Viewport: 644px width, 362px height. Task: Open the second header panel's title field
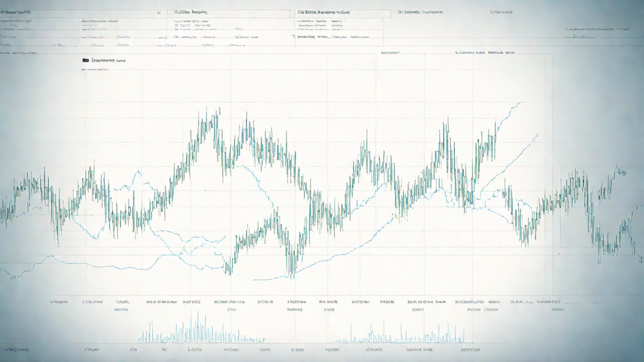(190, 12)
